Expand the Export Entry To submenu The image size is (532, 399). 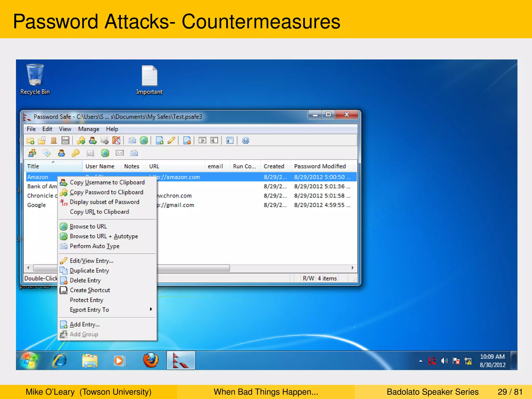pos(107,310)
